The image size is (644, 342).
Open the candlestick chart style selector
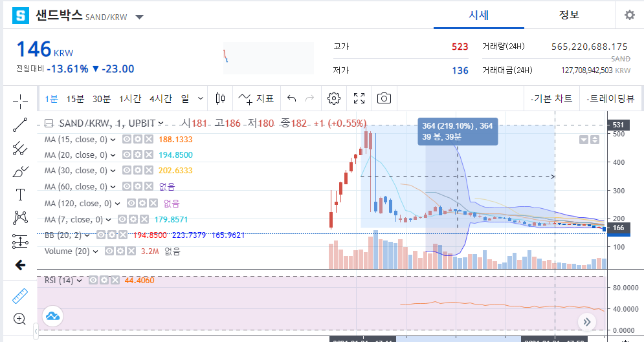click(220, 98)
